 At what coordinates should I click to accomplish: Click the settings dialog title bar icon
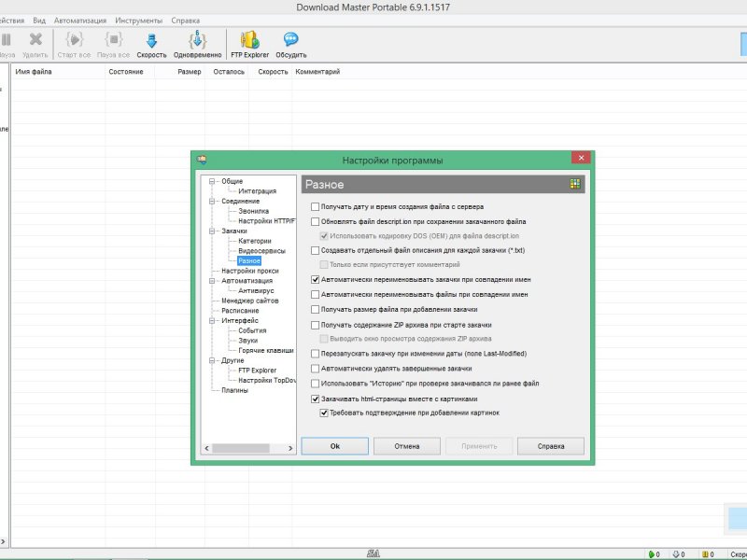click(x=202, y=160)
